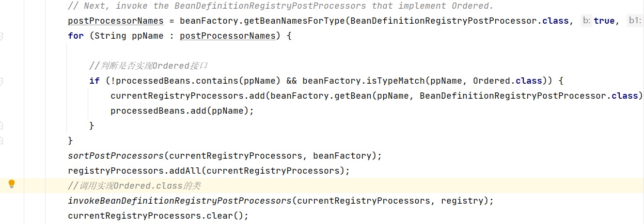The height and width of the screenshot is (224, 644).
Task: Click fold end marker of for loop
Action: pyautogui.click(x=1, y=140)
